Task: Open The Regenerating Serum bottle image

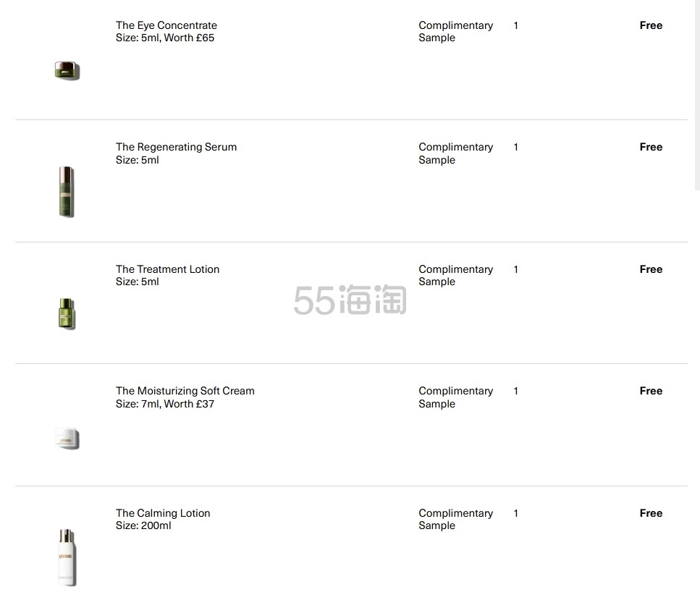Action: pos(67,192)
